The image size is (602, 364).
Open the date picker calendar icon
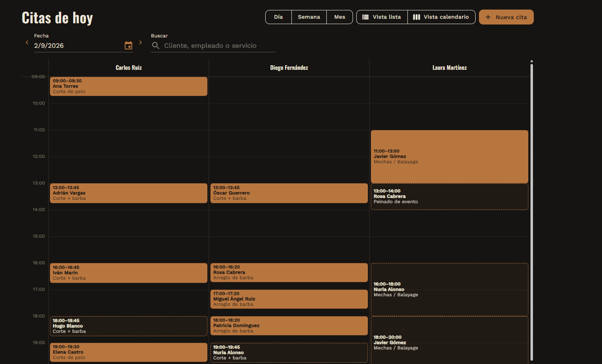(128, 45)
